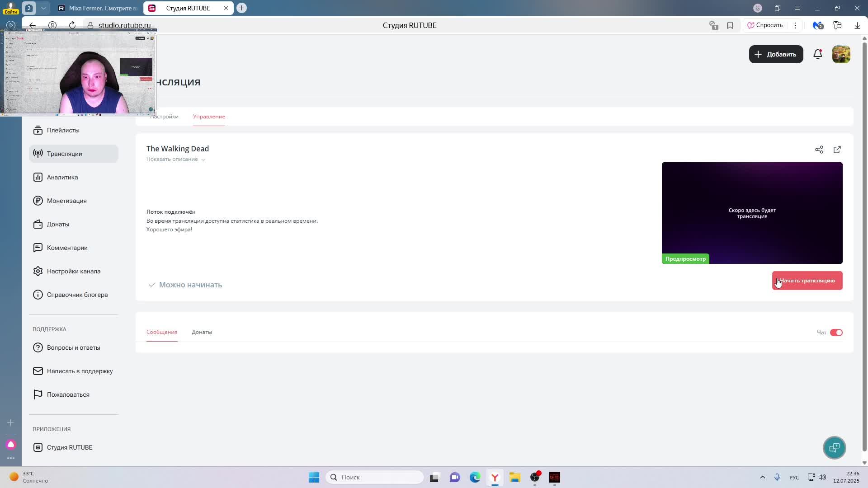Open the tab list dropdown arrow
The height and width of the screenshot is (488, 868).
point(43,8)
